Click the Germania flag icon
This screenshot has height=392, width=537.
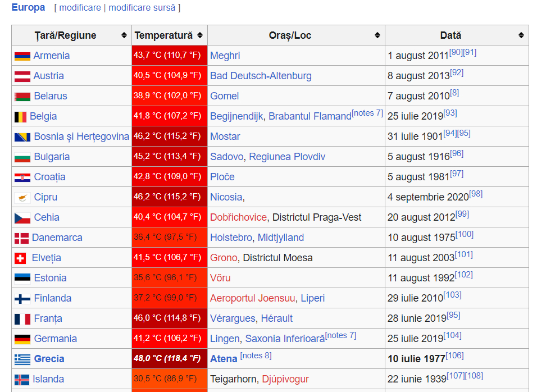(22, 339)
